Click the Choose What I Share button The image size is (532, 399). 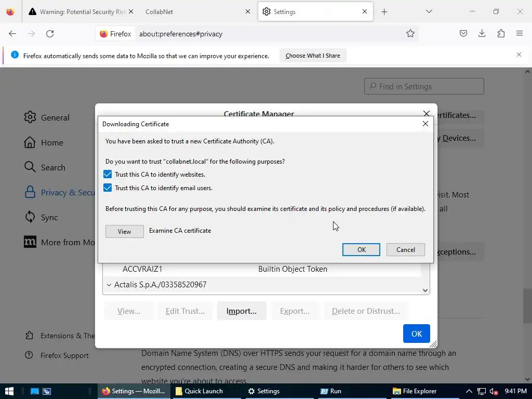312,56
